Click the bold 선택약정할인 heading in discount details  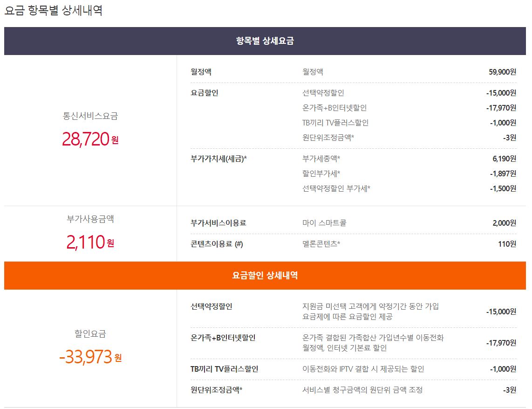tap(211, 306)
